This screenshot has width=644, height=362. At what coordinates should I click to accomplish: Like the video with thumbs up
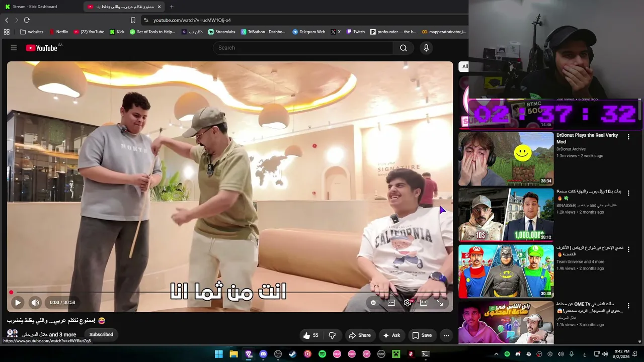(x=311, y=335)
